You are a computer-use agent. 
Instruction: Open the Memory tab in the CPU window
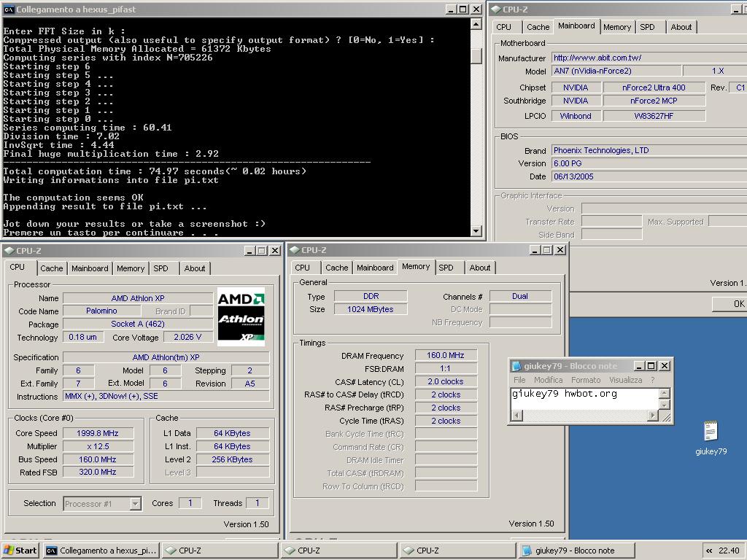[131, 268]
